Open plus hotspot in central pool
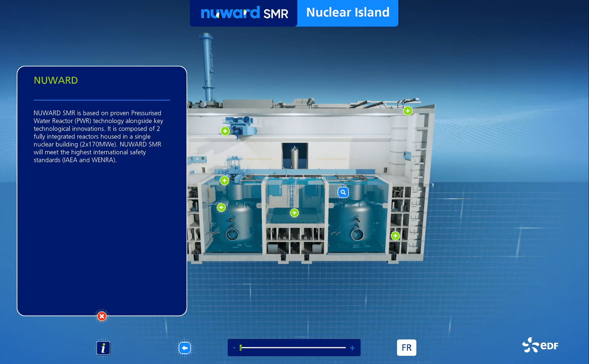 (x=294, y=213)
